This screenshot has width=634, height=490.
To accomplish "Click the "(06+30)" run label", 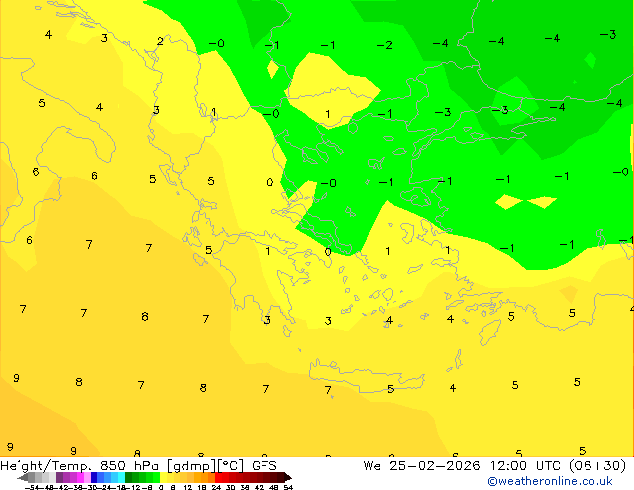I will click(597, 466).
